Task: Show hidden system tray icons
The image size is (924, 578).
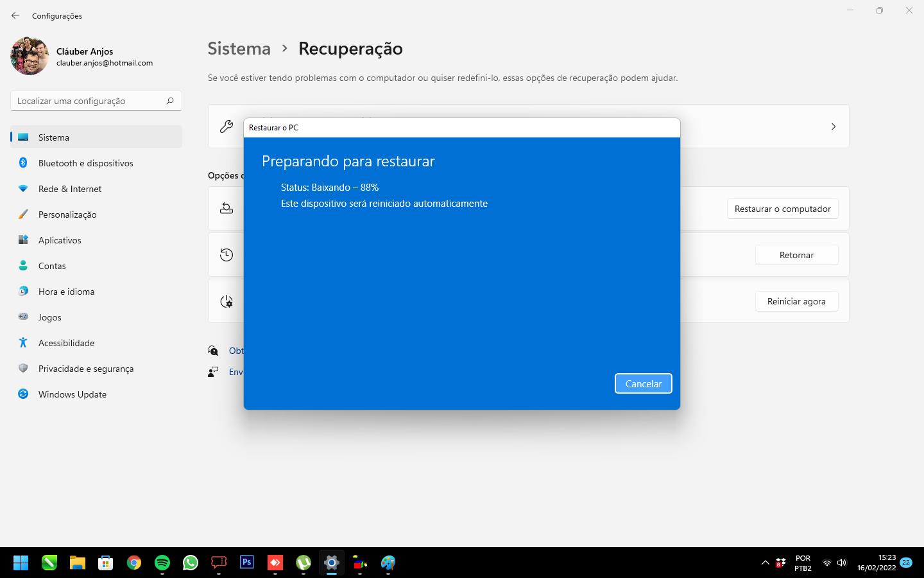Action: [x=765, y=563]
